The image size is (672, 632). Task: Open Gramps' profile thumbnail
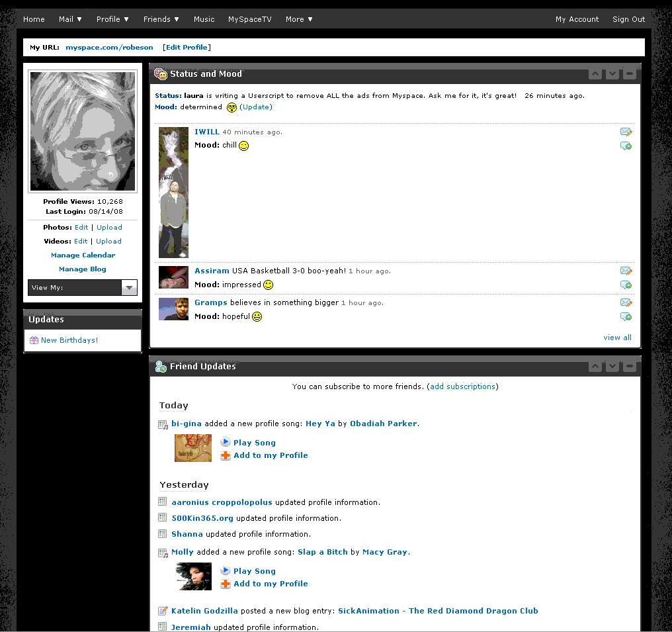pos(173,309)
